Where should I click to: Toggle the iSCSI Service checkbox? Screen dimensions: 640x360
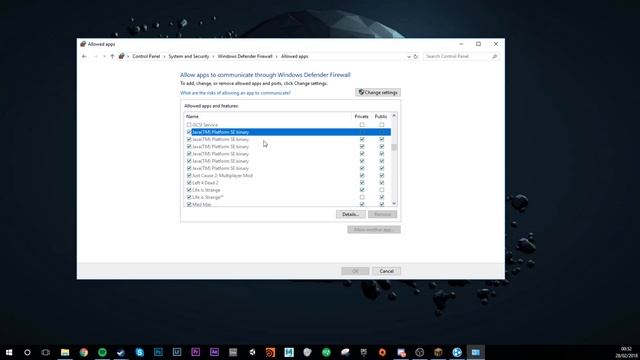pos(189,125)
